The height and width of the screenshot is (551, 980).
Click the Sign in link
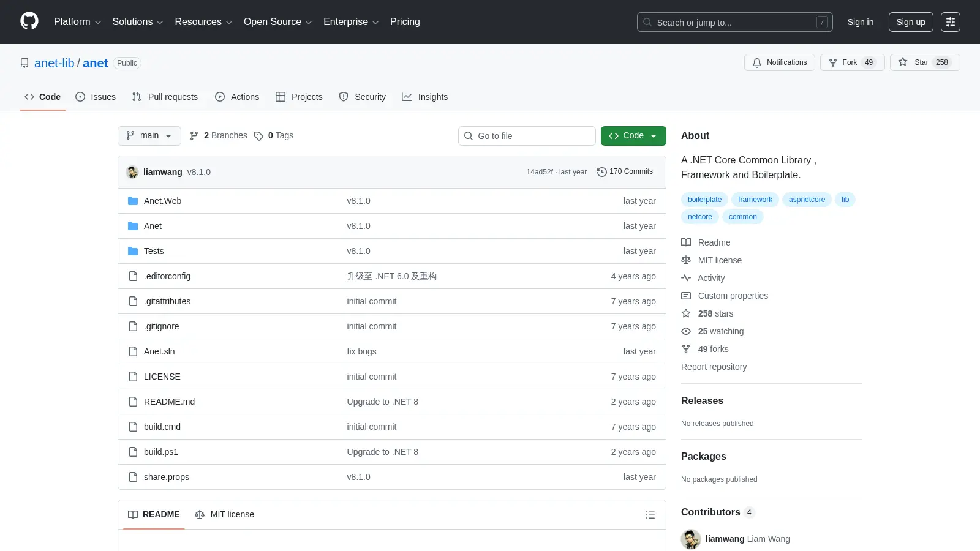(x=861, y=22)
